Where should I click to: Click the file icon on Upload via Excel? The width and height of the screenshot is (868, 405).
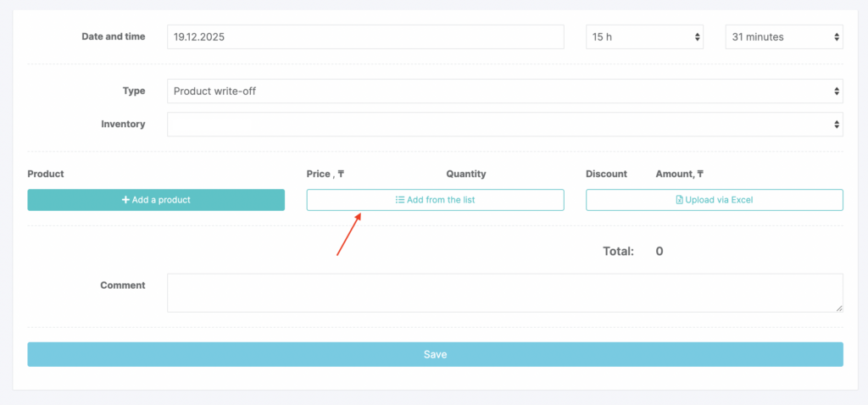point(679,200)
